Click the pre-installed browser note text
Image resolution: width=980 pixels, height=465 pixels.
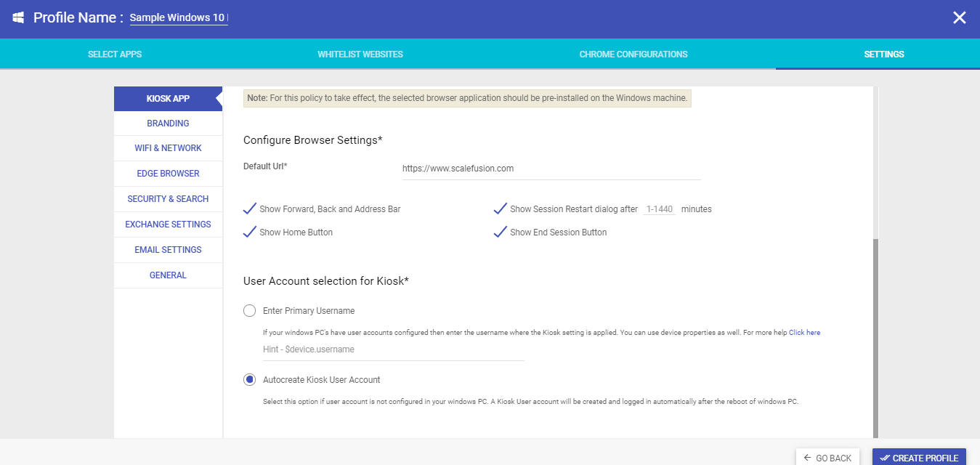(x=467, y=98)
